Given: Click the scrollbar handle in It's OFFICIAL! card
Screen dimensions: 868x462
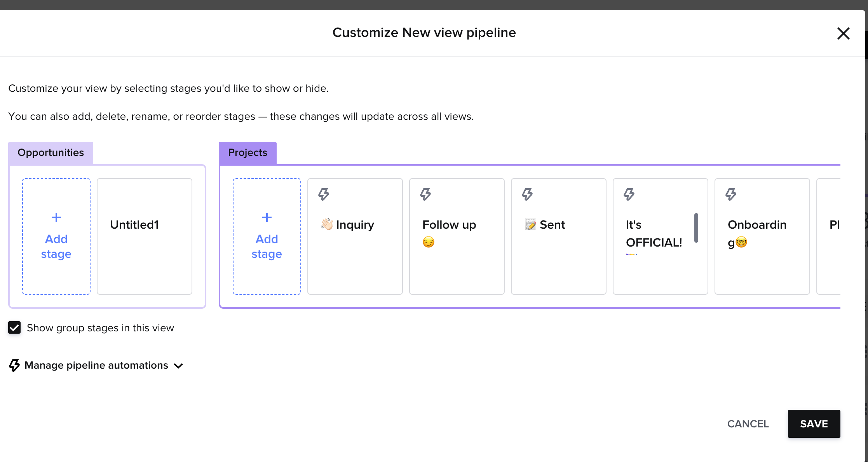Looking at the screenshot, I should pyautogui.click(x=696, y=228).
